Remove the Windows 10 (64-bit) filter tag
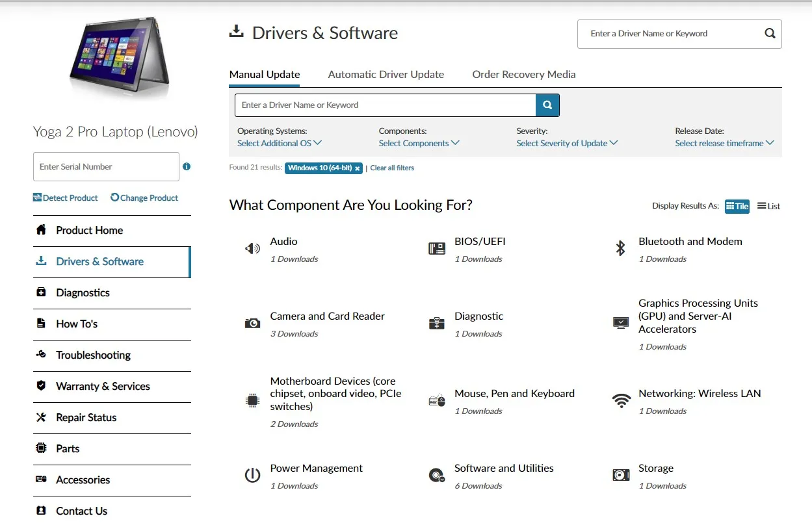The width and height of the screenshot is (812, 527). 357,168
